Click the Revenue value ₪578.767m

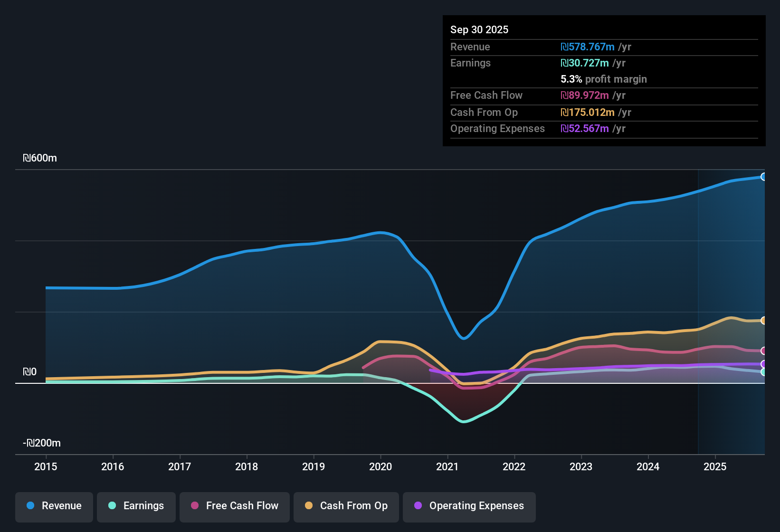click(x=587, y=47)
